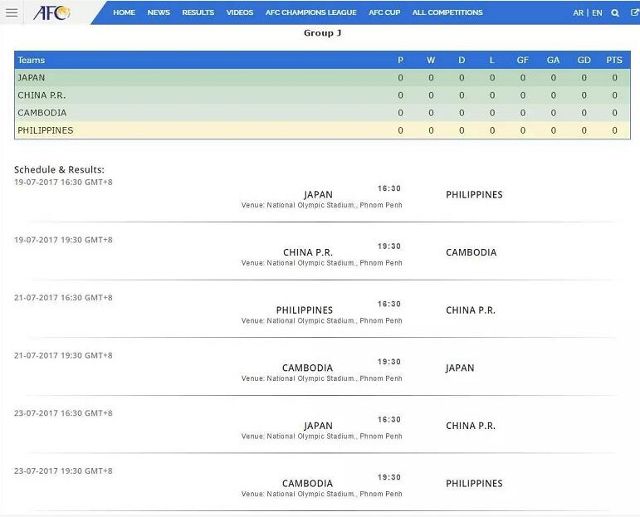
Task: Click date 21-07-2017 19:30 GMT+8
Action: click(63, 355)
